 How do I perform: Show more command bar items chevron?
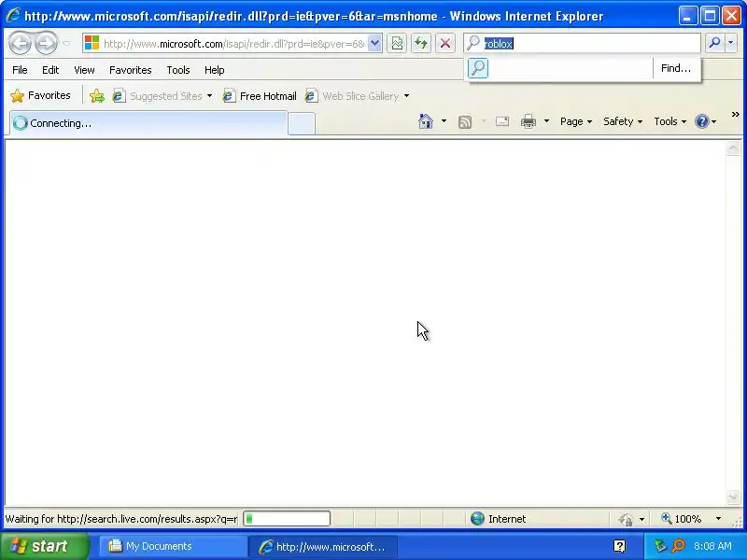(x=735, y=114)
